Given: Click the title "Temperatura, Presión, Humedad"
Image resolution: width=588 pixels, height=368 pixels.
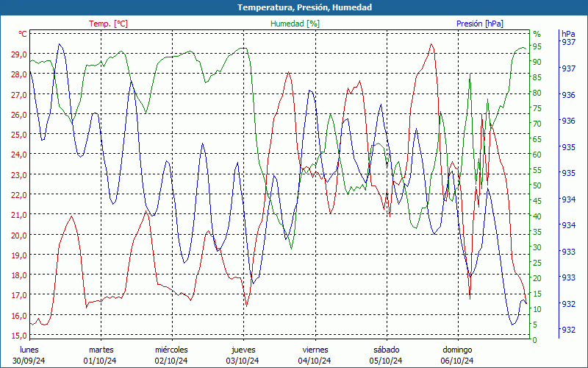Looking at the screenshot, I should coord(304,7).
